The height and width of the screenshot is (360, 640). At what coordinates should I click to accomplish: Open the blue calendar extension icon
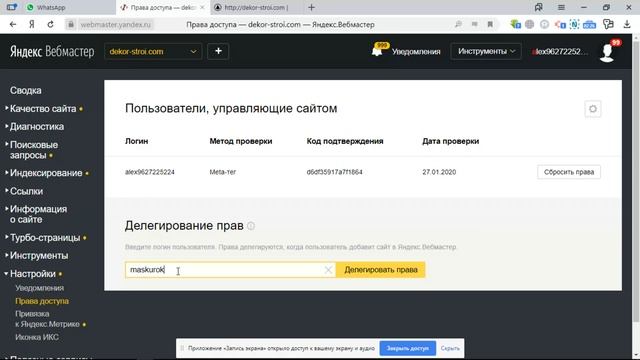click(589, 24)
